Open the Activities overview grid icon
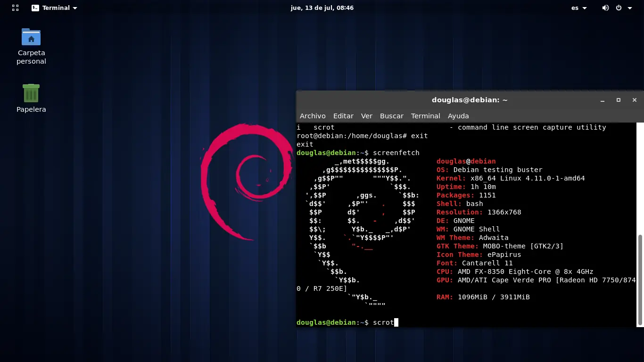This screenshot has height=362, width=644. coord(15,8)
